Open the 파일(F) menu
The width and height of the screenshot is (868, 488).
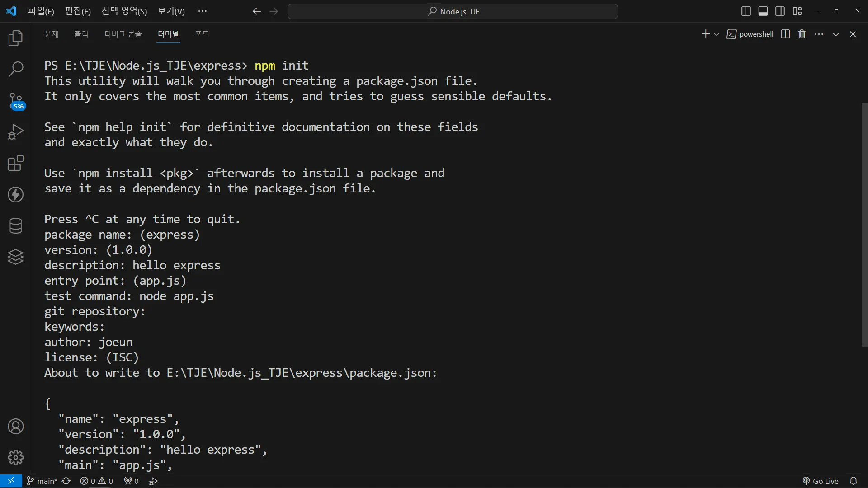click(x=41, y=11)
